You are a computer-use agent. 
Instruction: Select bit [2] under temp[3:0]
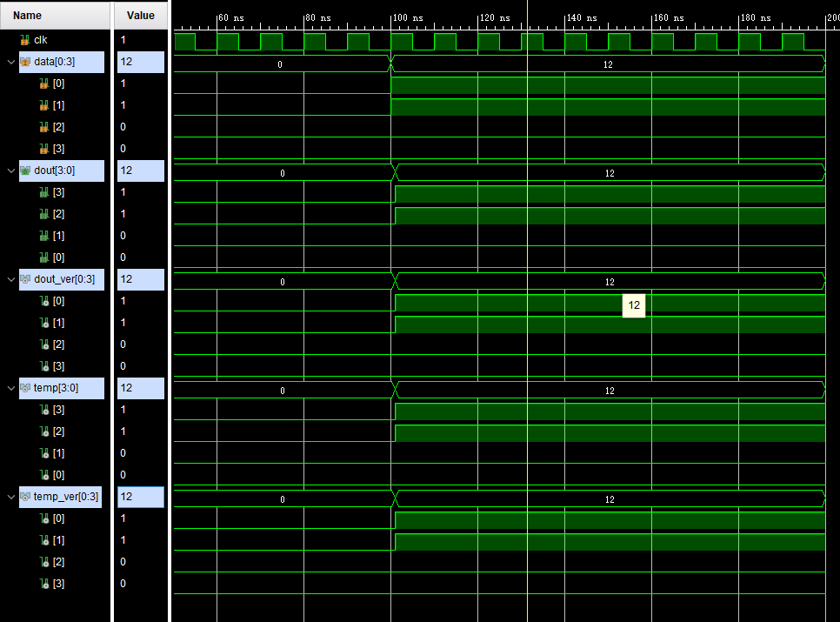pos(58,431)
